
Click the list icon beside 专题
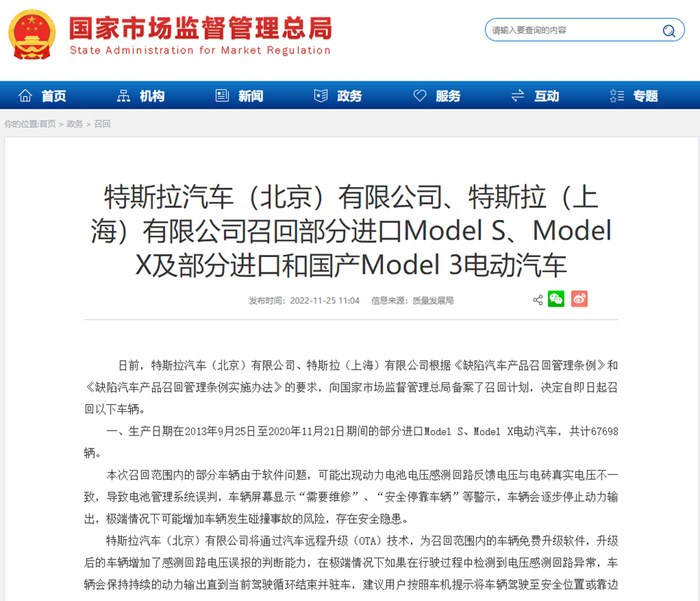(617, 96)
